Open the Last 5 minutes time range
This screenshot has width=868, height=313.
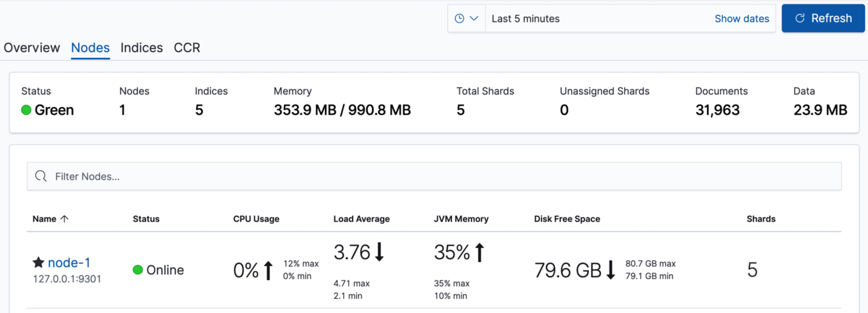point(526,18)
